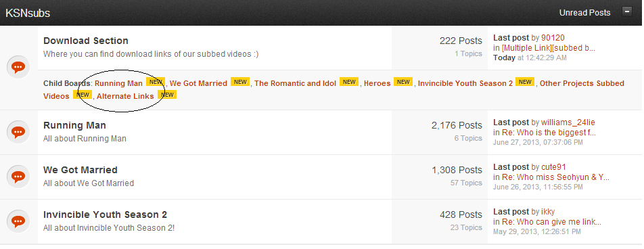Open the Running Man child board link
This screenshot has width=644, height=249.
coord(118,83)
